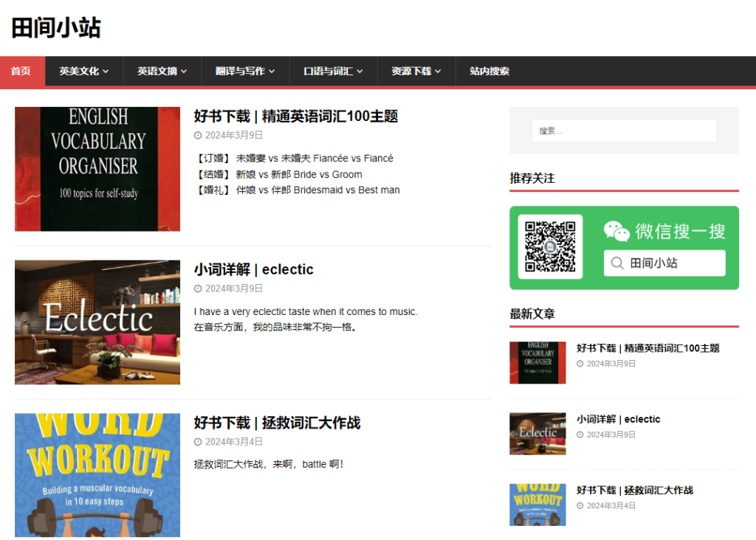The width and height of the screenshot is (756, 540).
Task: Expand the 英美文化 dropdown chevron
Action: tap(106, 72)
